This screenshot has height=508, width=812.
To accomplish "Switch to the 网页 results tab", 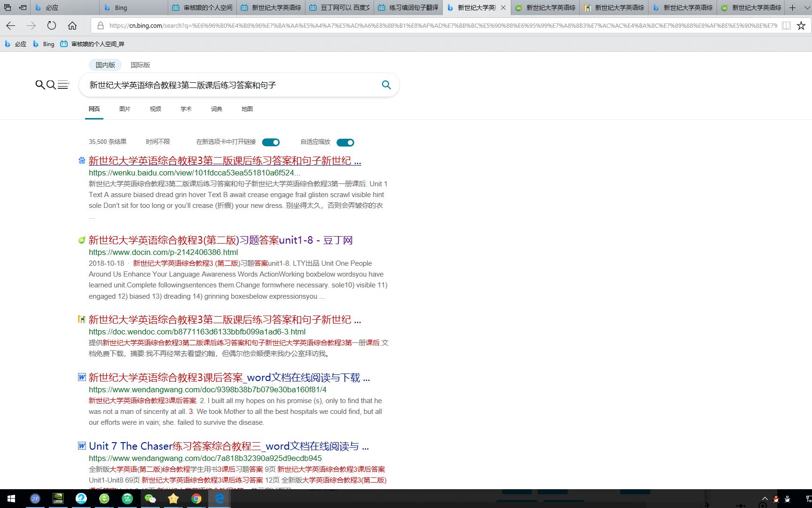I will pyautogui.click(x=94, y=109).
